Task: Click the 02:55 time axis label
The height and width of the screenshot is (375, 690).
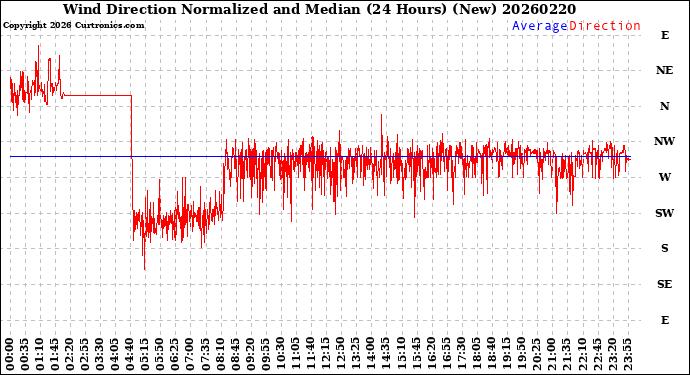Action: 85,355
